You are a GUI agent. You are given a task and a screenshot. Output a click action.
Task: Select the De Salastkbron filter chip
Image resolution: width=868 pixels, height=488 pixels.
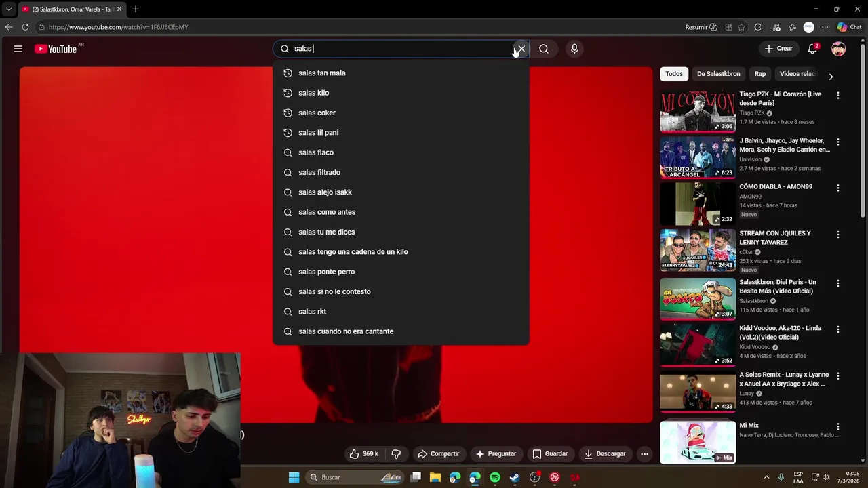tap(718, 74)
